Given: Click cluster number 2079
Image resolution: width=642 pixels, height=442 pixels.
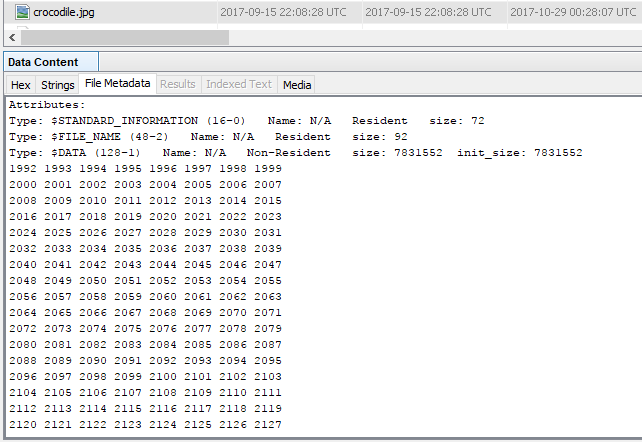Looking at the screenshot, I should 268,328.
